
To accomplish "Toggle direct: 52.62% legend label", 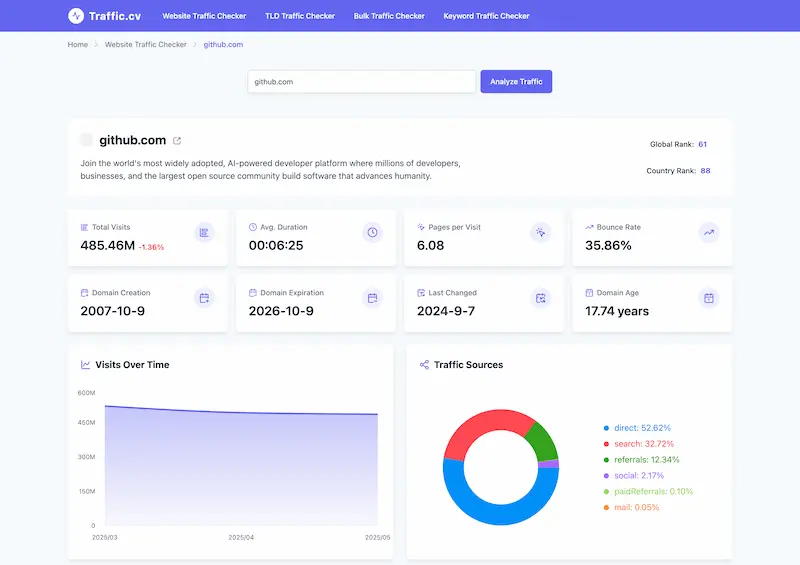I will click(x=642, y=428).
